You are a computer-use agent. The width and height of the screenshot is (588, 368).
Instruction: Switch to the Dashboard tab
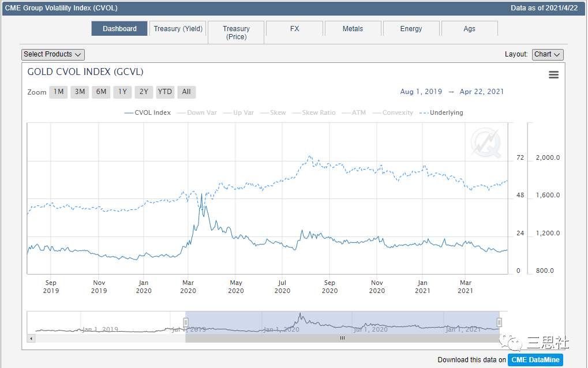coord(119,28)
